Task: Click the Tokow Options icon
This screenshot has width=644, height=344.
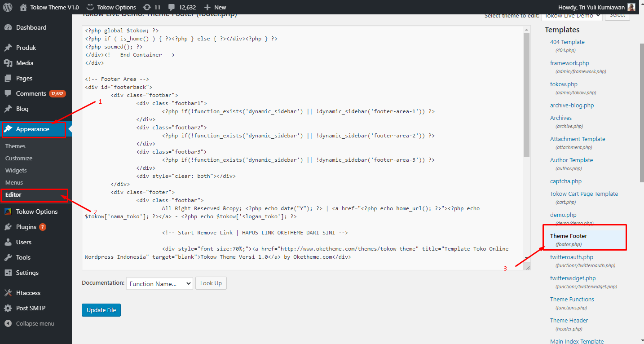Action: pos(9,212)
